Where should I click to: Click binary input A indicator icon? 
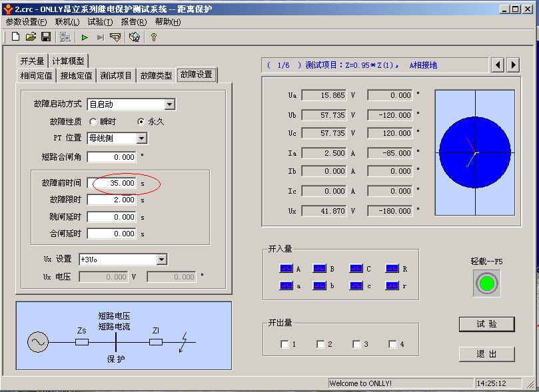pos(286,269)
